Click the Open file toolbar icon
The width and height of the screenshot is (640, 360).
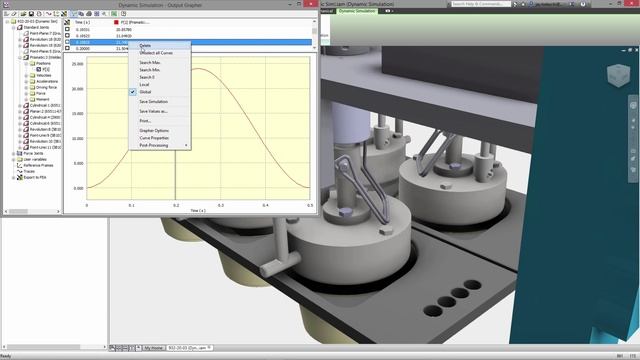click(x=23, y=14)
